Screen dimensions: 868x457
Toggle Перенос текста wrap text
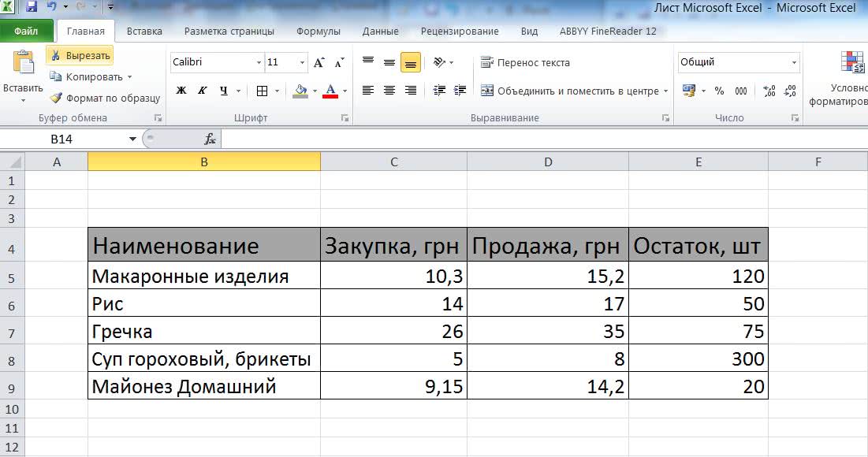[525, 62]
